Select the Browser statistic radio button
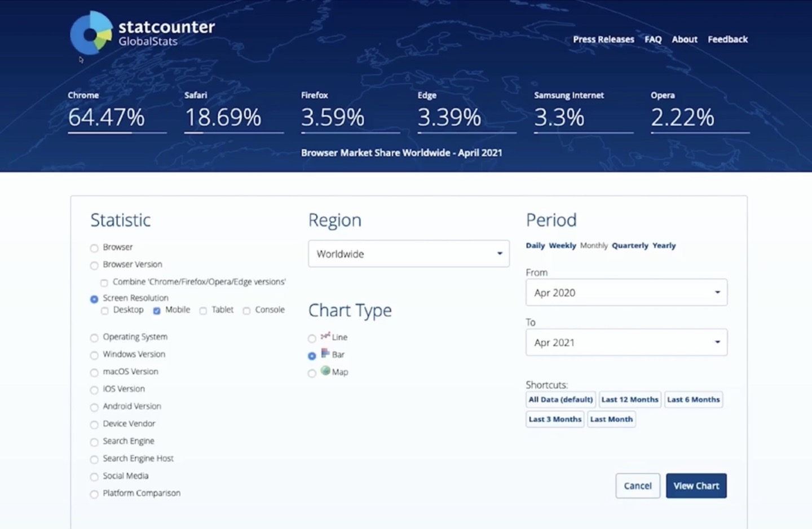 click(94, 248)
